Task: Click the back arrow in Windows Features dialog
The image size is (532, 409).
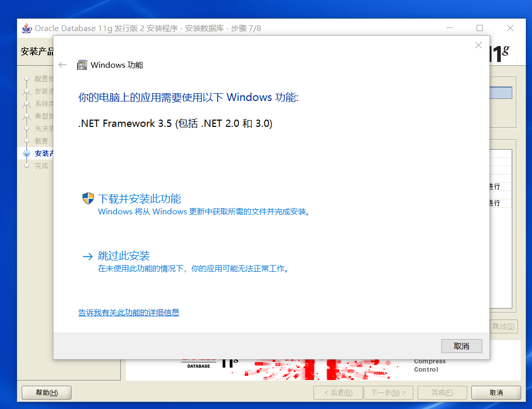Action: pyautogui.click(x=63, y=65)
